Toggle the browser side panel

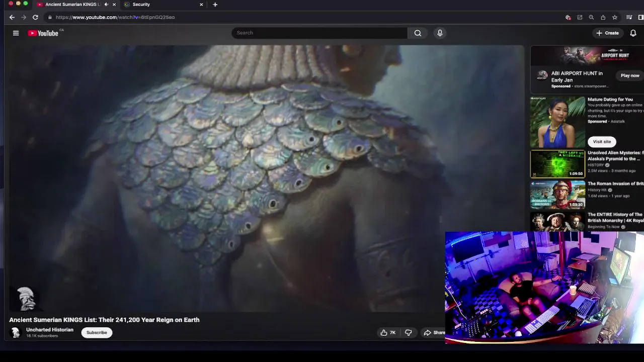tap(640, 17)
